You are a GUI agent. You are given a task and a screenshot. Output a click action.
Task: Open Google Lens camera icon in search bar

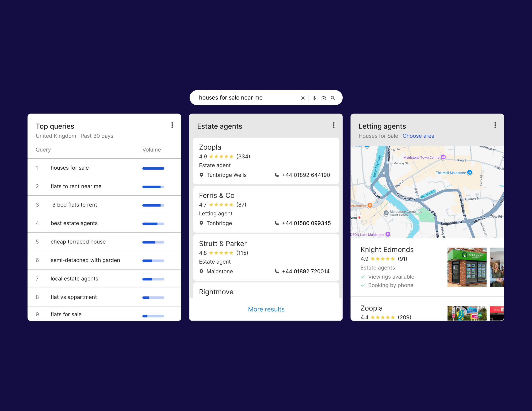click(324, 98)
